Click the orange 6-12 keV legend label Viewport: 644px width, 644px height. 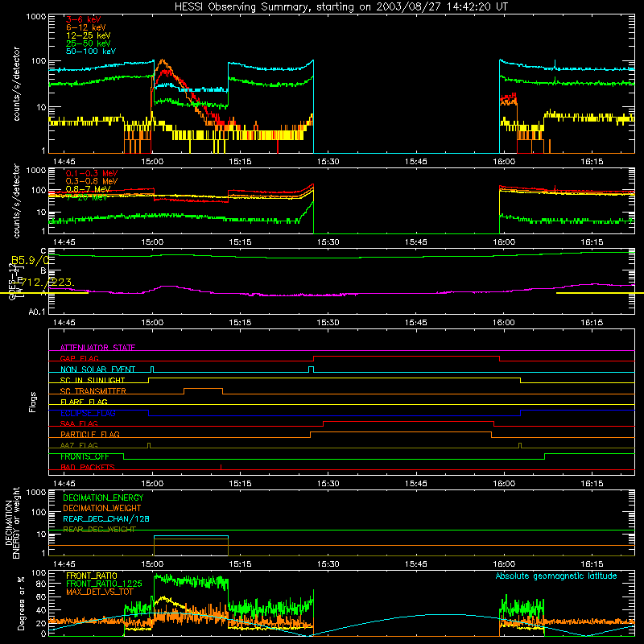tap(86, 27)
